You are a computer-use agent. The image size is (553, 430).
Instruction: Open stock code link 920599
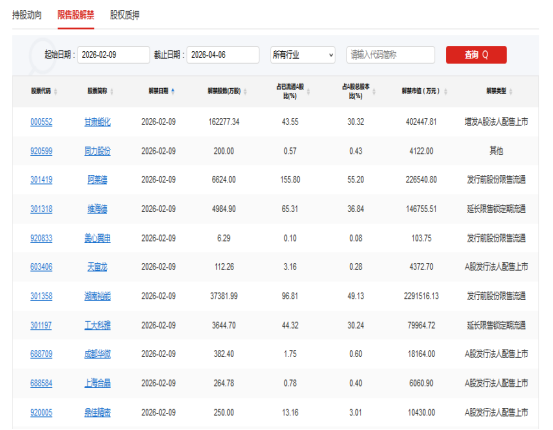(41, 151)
